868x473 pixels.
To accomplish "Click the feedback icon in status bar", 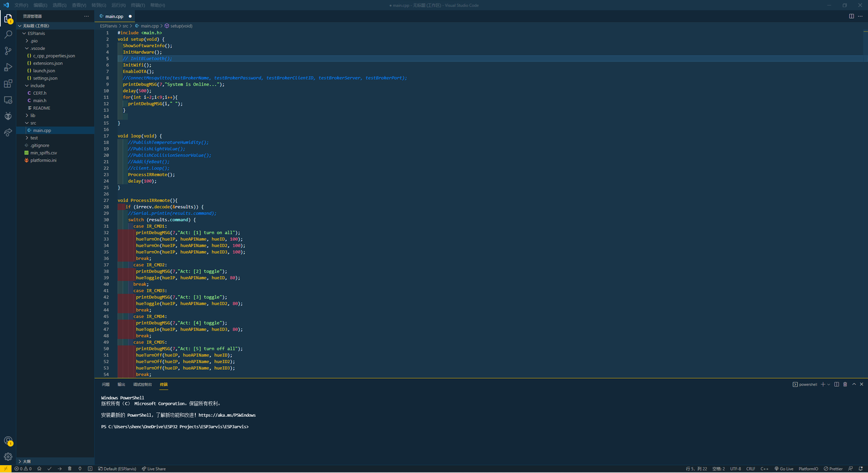I will click(851, 469).
